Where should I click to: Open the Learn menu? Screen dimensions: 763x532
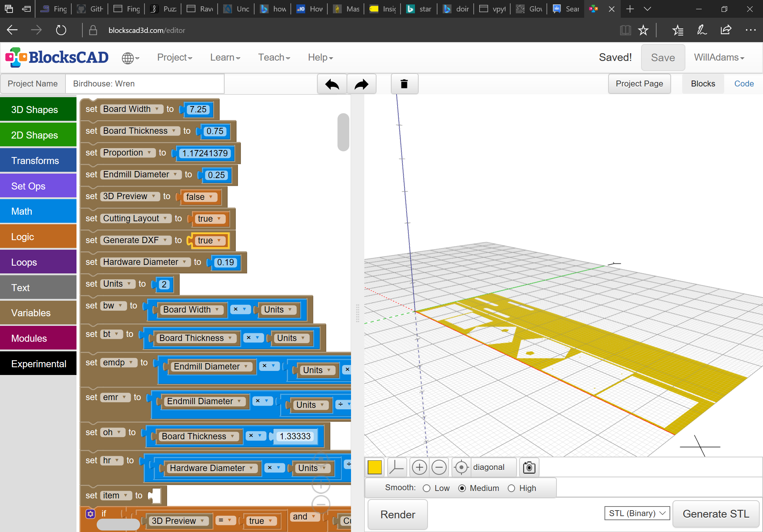[x=225, y=57]
